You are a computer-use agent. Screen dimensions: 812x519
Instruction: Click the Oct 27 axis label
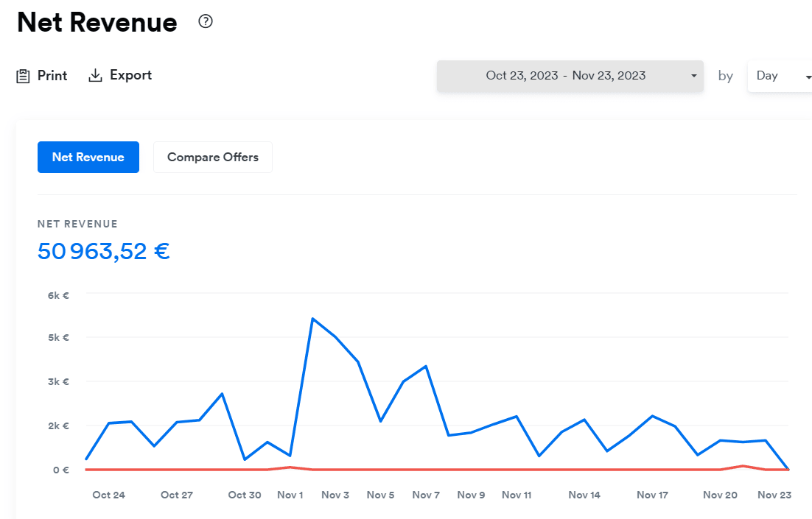click(x=177, y=495)
